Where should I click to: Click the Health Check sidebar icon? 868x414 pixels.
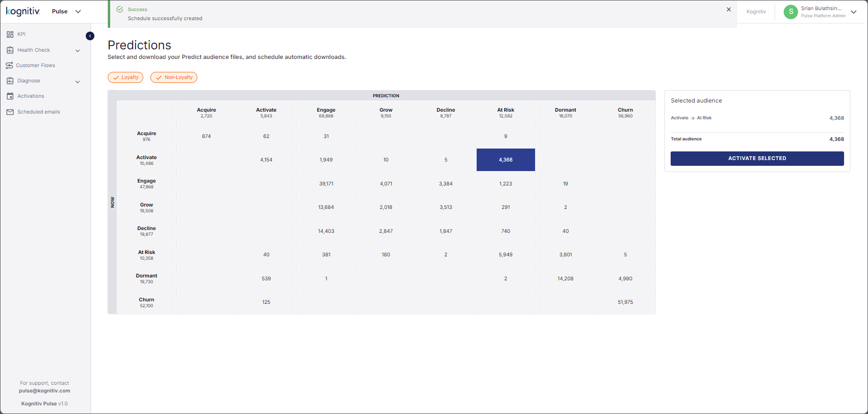click(x=10, y=50)
